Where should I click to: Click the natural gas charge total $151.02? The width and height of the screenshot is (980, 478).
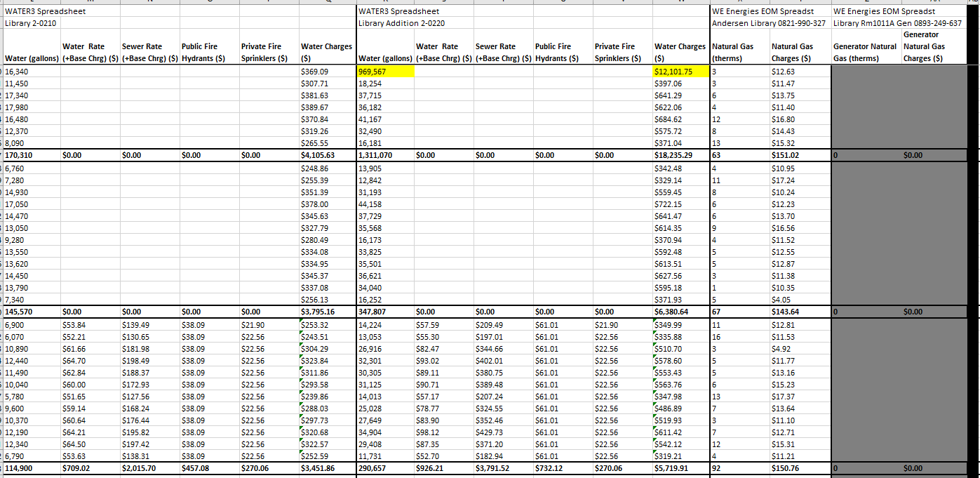(x=800, y=155)
